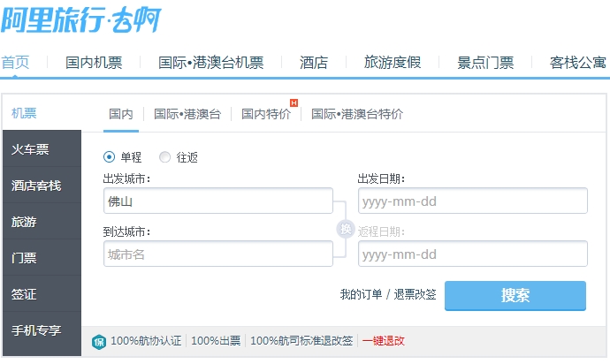This screenshot has height=364, width=610.
Task: Open the 首页 nav item
Action: point(15,62)
